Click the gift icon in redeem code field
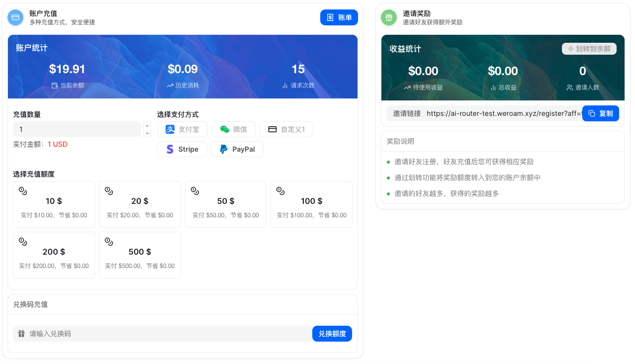635x364 pixels. coord(21,334)
